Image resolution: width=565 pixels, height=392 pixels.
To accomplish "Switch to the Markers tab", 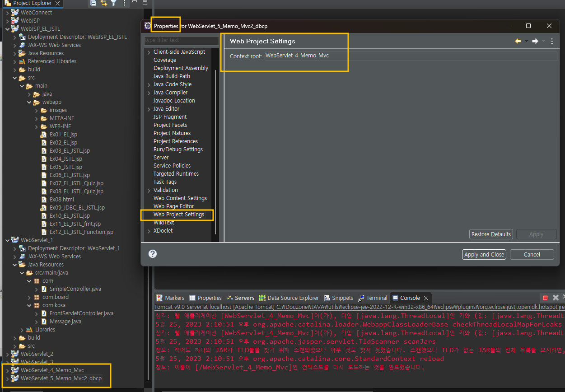I will pyautogui.click(x=170, y=298).
